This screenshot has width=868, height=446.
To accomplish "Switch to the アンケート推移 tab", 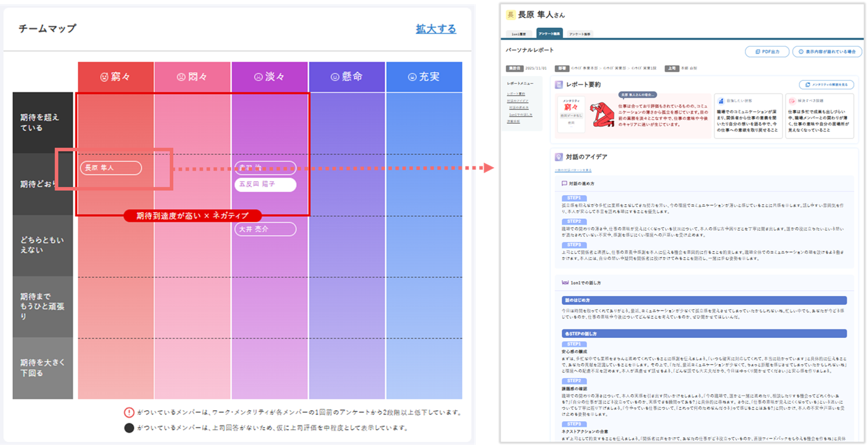I will click(579, 34).
